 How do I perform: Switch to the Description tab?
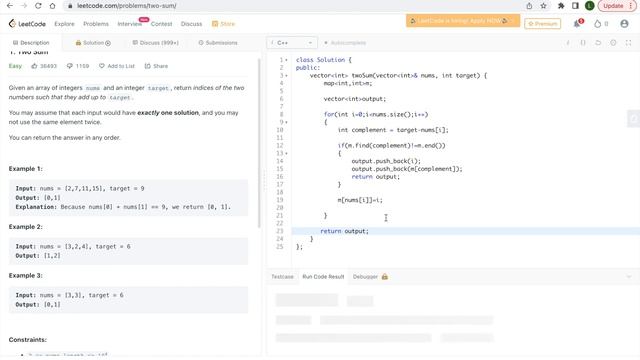[x=31, y=42]
